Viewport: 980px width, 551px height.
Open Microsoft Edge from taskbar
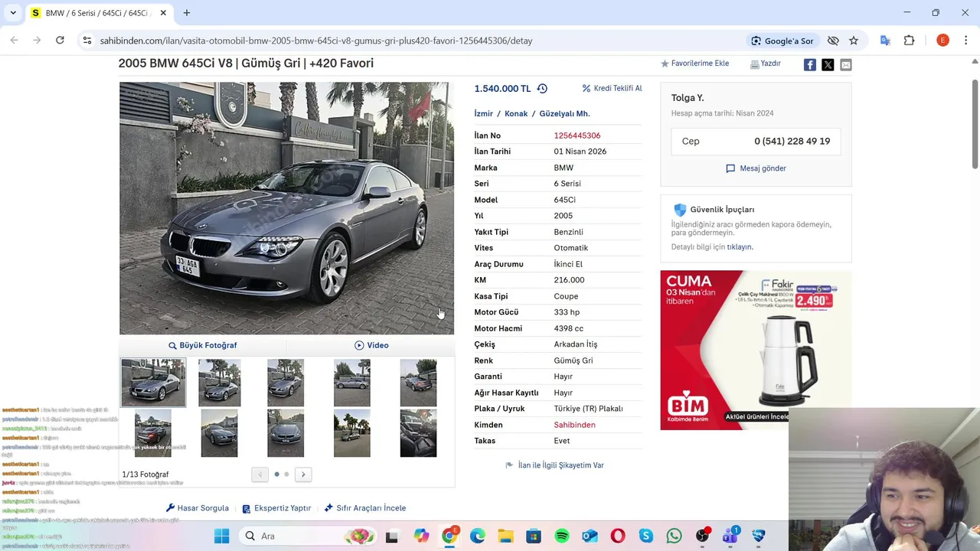coord(477,536)
